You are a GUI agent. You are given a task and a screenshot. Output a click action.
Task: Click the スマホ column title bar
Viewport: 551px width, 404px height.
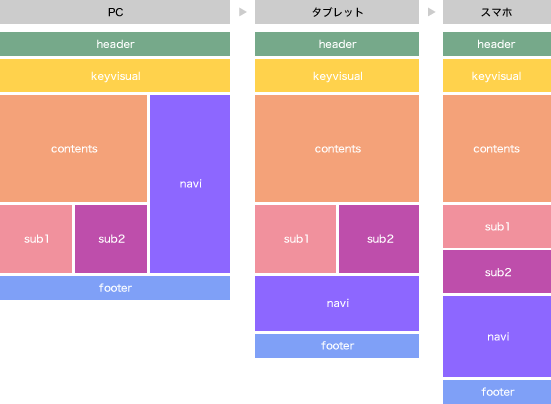pyautogui.click(x=497, y=12)
